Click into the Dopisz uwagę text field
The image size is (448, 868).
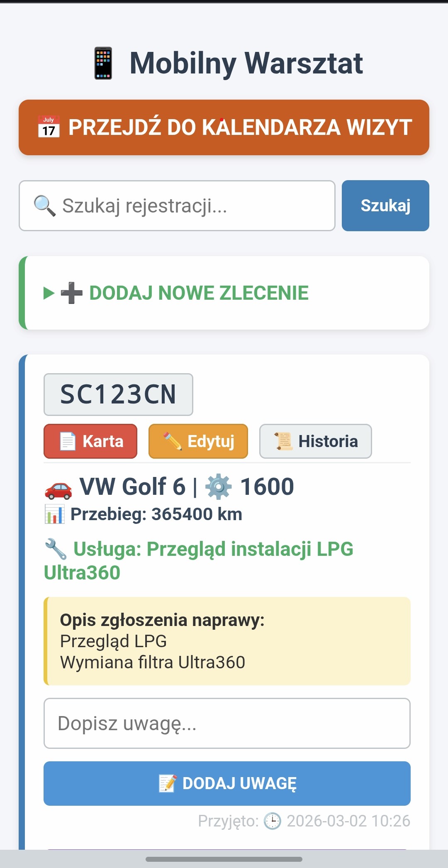pyautogui.click(x=227, y=724)
